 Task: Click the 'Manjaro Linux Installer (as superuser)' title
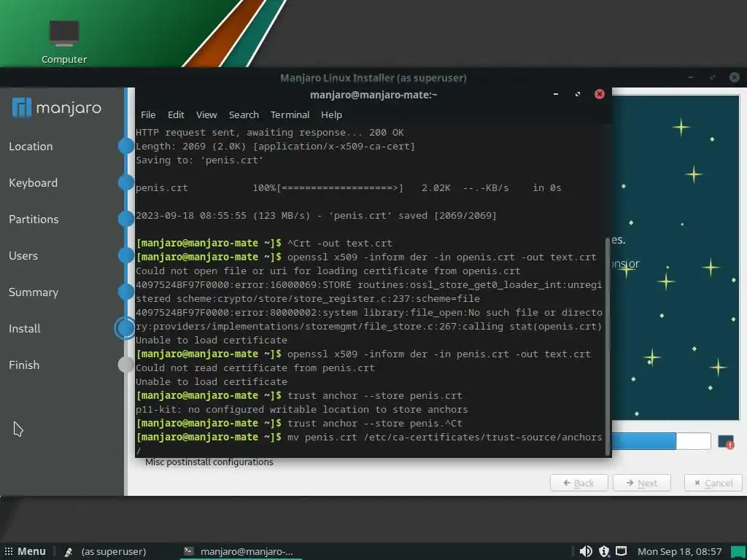tap(373, 77)
